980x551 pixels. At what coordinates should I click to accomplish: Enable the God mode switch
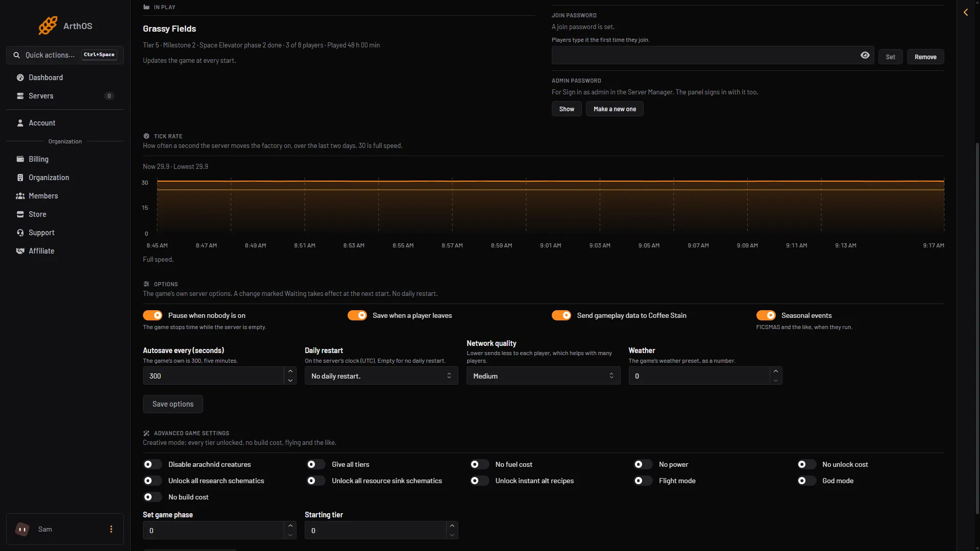(x=806, y=481)
